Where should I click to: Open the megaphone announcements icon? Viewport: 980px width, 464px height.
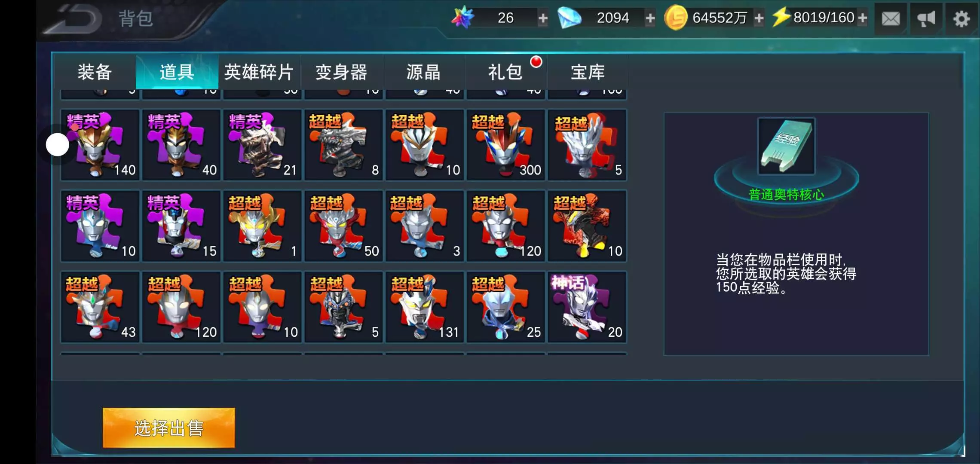pos(926,18)
